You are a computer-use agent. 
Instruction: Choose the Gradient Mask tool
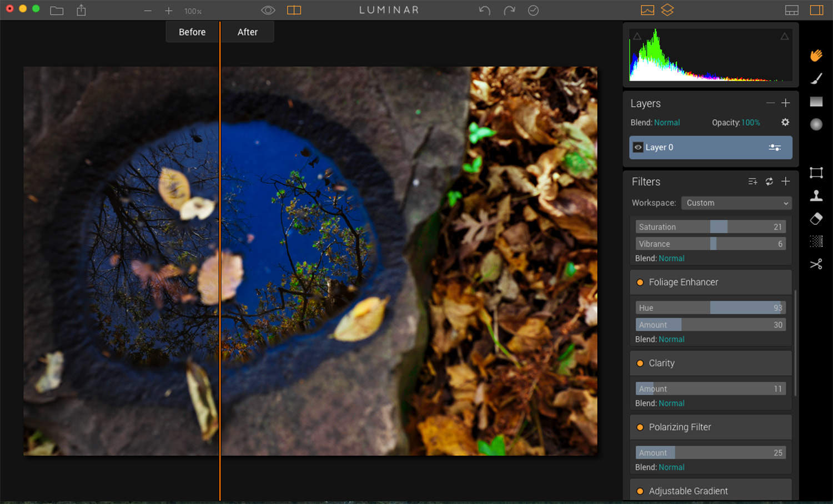point(816,101)
